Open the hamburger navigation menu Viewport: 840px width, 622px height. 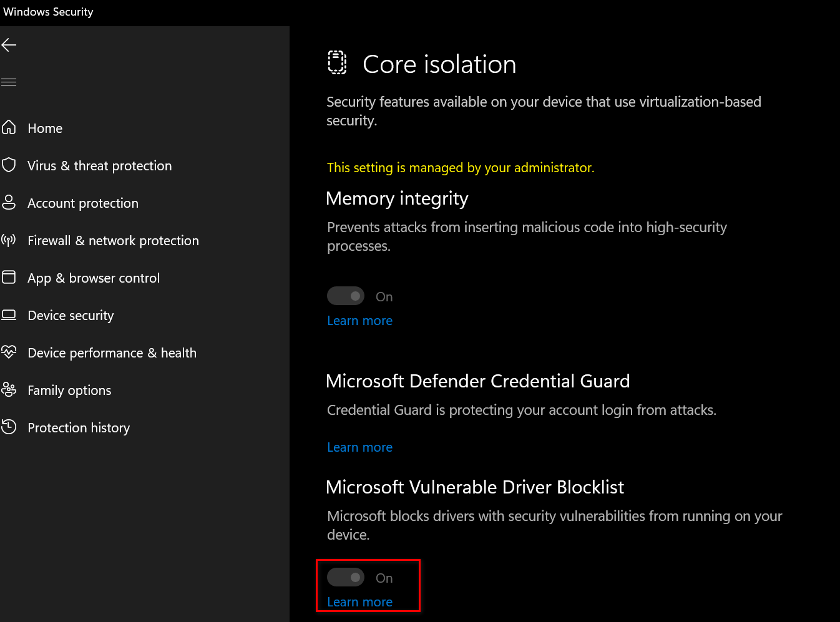[x=9, y=82]
